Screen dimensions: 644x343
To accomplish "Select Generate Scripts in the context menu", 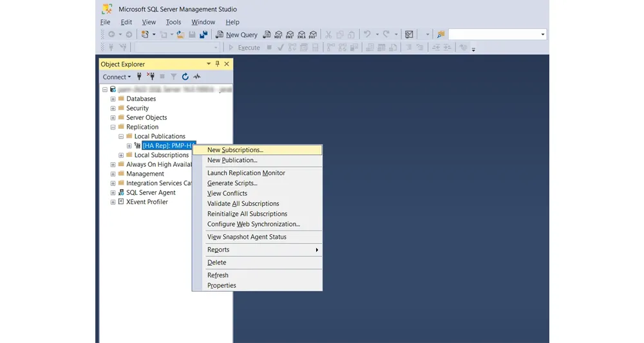I will [x=257, y=183].
